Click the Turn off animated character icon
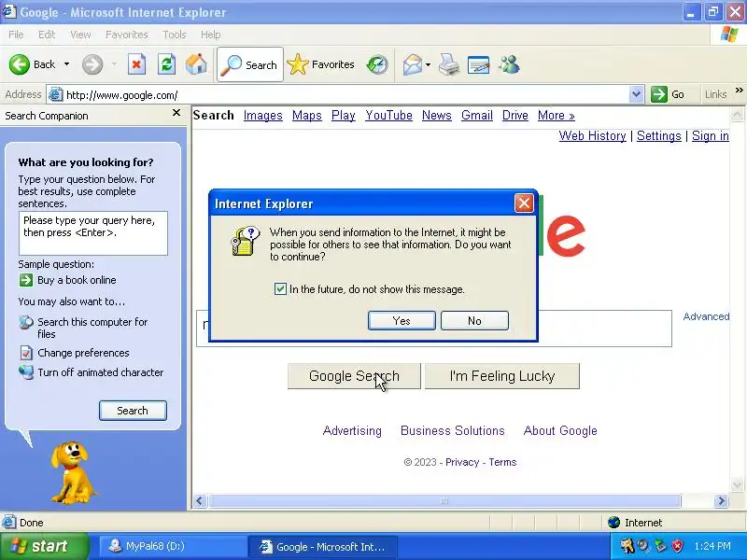The width and height of the screenshot is (747, 560). [x=26, y=372]
